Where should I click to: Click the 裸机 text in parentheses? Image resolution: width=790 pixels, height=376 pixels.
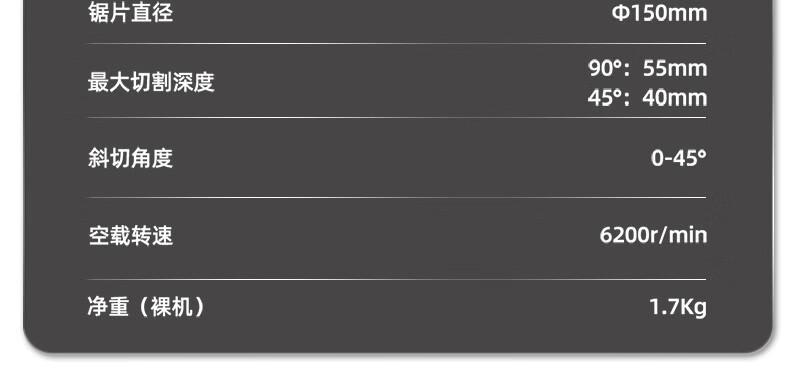[x=171, y=306]
